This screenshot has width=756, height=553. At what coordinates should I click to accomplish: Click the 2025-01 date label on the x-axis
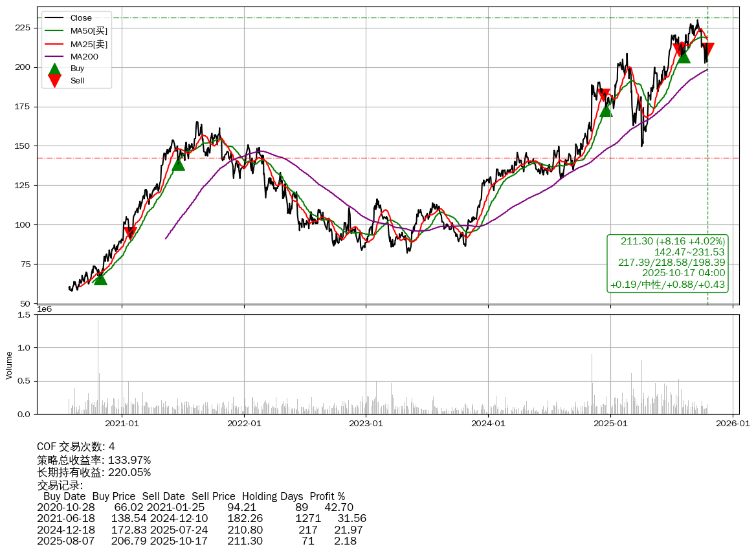point(611,424)
